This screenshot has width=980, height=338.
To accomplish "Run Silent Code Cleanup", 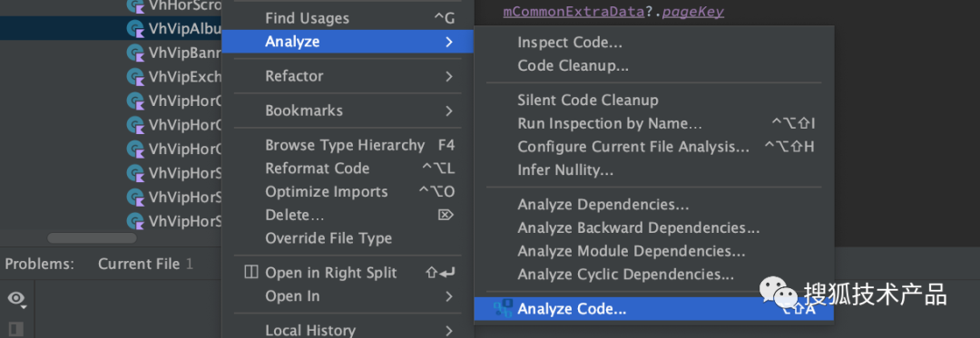I will click(x=653, y=101).
